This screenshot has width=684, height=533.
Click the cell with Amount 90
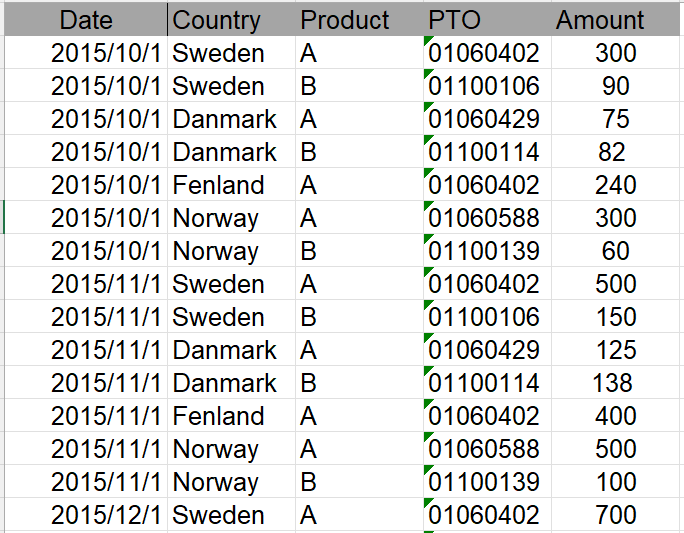coord(616,85)
